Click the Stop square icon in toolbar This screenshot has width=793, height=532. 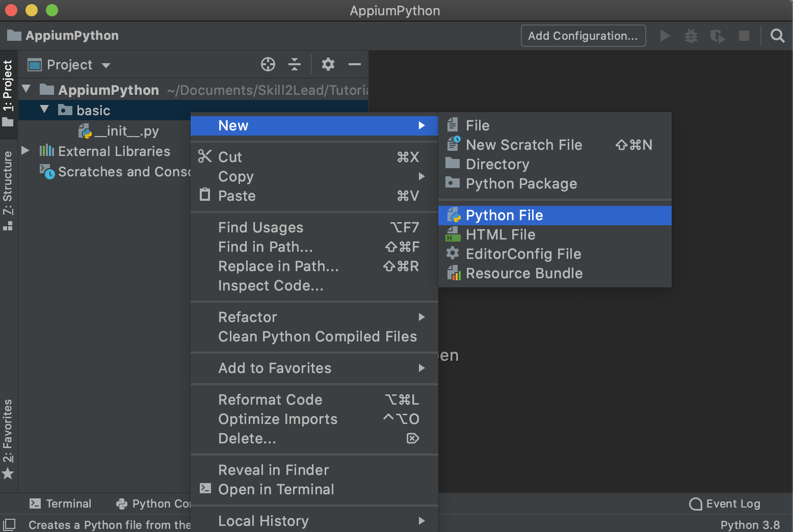click(744, 36)
